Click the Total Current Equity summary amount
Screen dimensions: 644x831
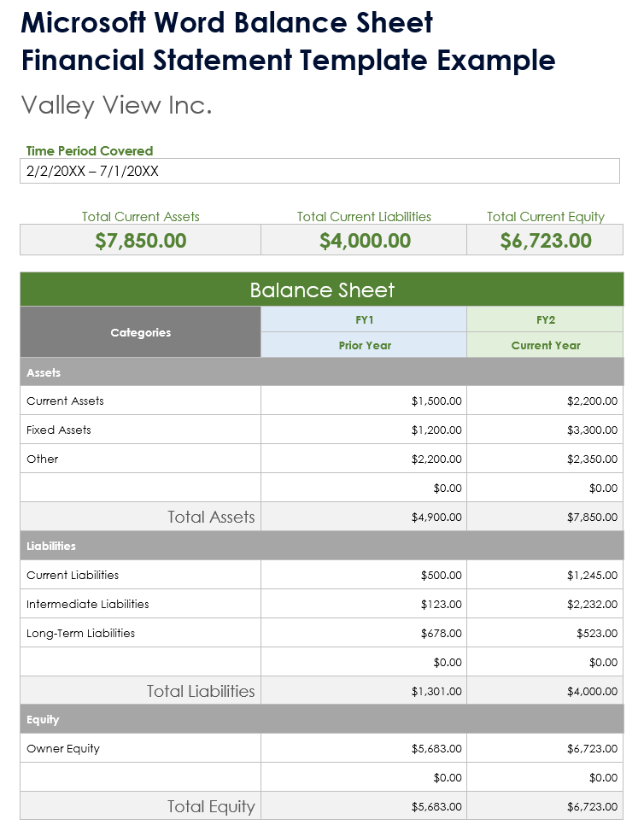click(545, 241)
